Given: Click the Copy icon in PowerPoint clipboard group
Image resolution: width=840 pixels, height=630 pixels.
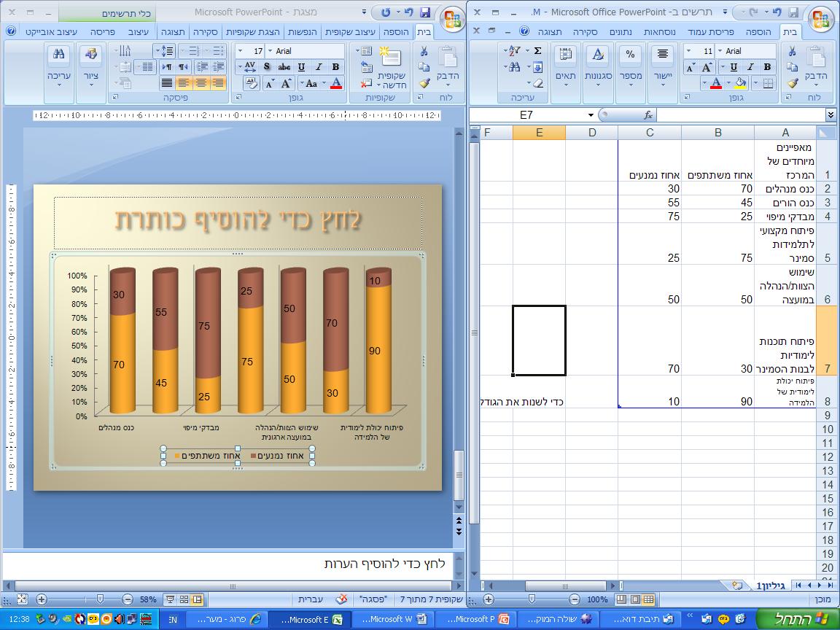Looking at the screenshot, I should tap(424, 67).
